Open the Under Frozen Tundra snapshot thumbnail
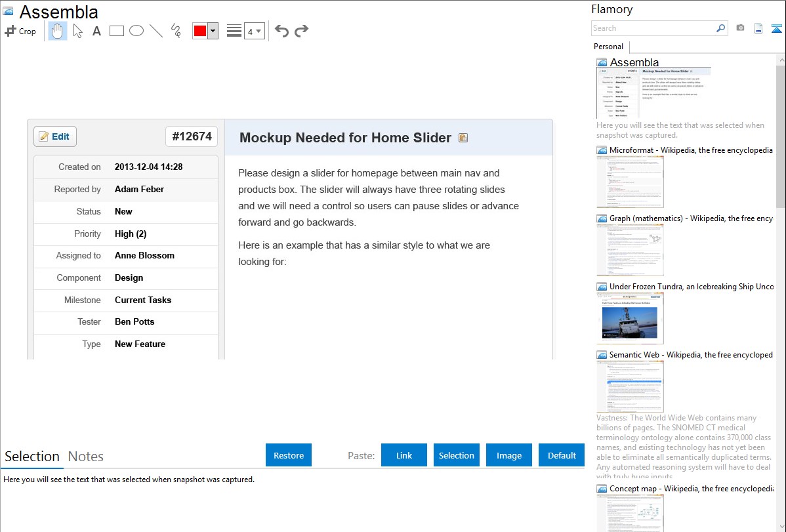Viewport: 786px width, 532px height. click(x=630, y=318)
